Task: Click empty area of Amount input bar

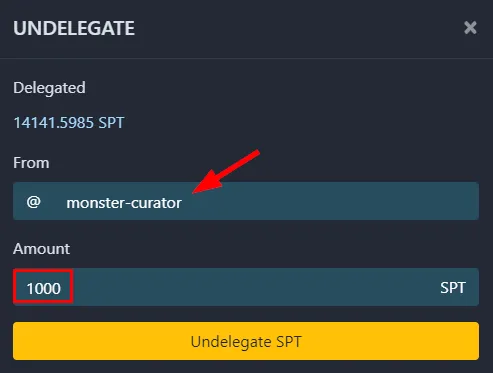Action: tap(253, 287)
